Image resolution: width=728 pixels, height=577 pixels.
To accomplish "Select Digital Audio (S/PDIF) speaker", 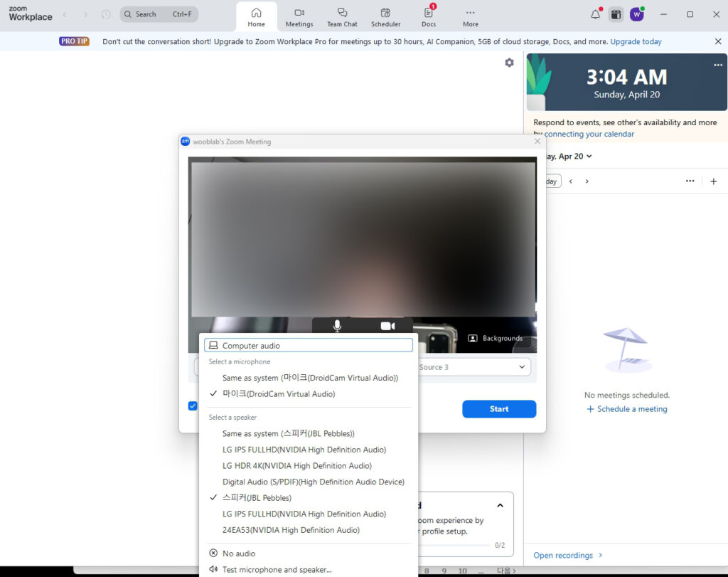I will [309, 482].
